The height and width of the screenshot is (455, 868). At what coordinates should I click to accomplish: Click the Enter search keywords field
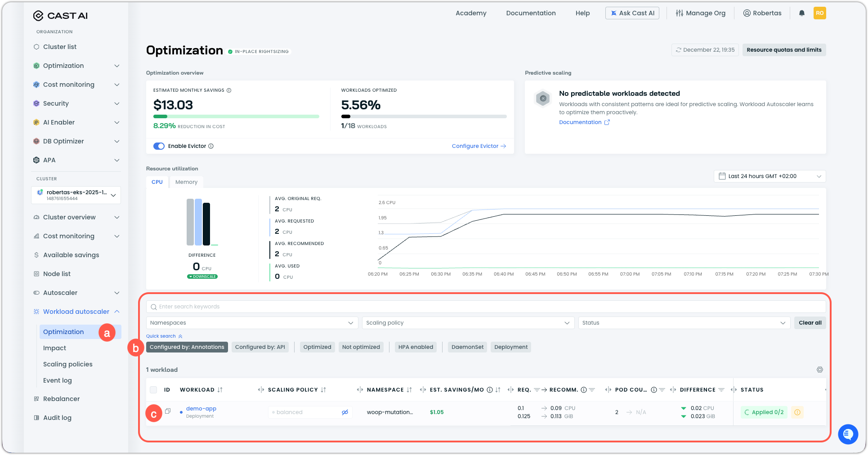[x=486, y=307]
